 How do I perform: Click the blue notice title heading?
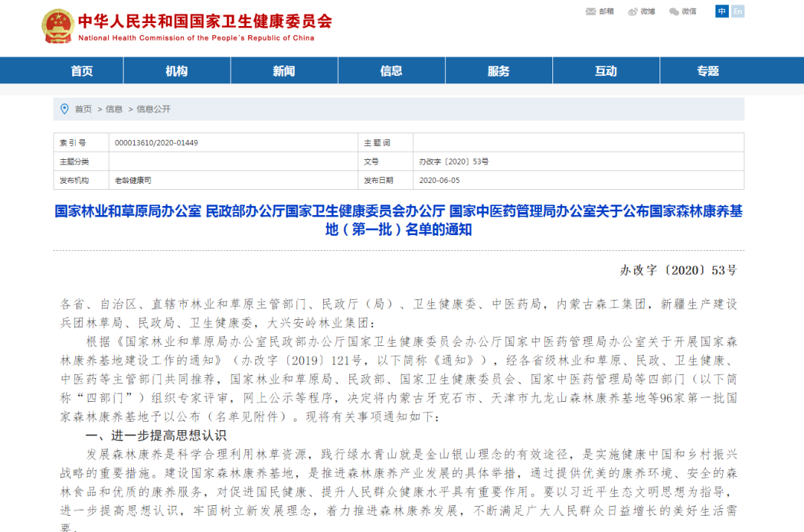point(399,220)
